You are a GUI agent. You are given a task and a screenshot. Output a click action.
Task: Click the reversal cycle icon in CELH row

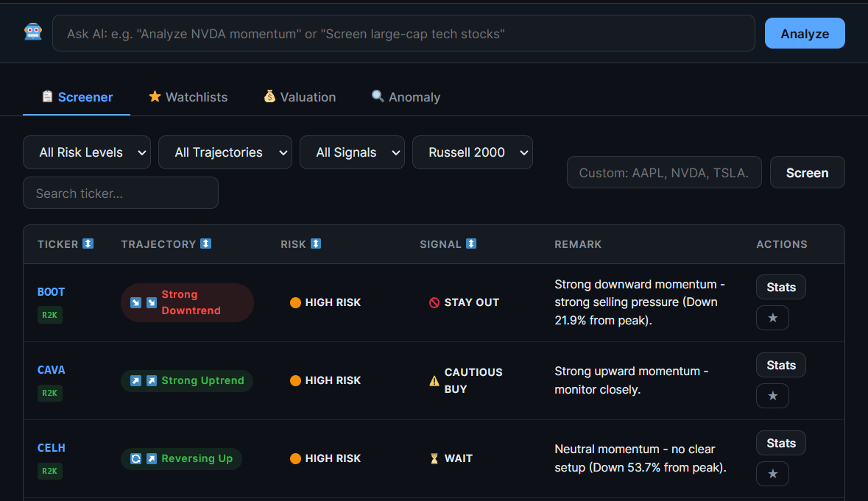coord(135,458)
